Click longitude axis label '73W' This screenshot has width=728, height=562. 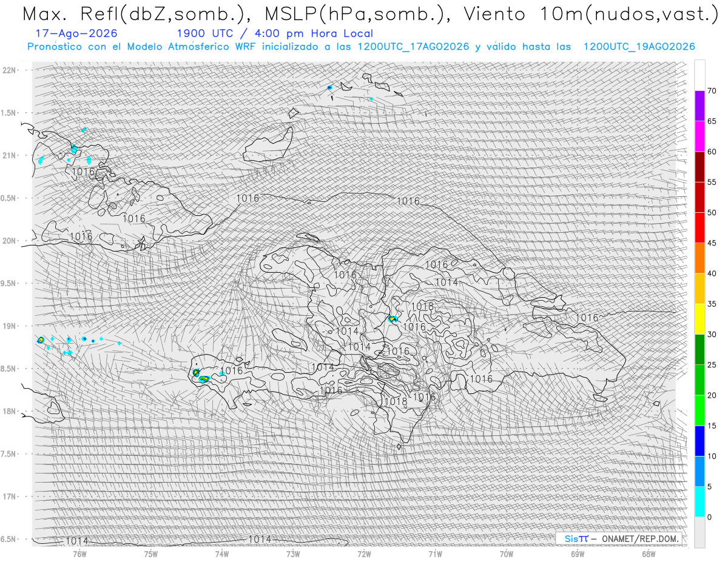(293, 553)
